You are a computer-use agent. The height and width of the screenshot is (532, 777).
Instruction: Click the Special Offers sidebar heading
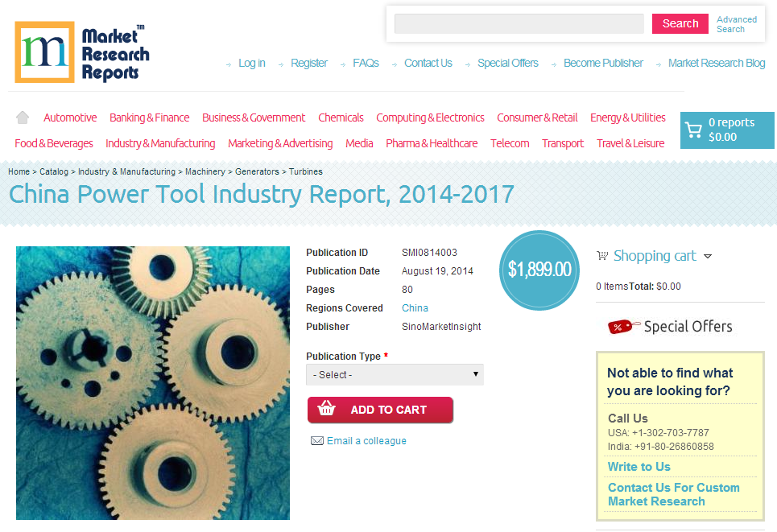pyautogui.click(x=688, y=327)
